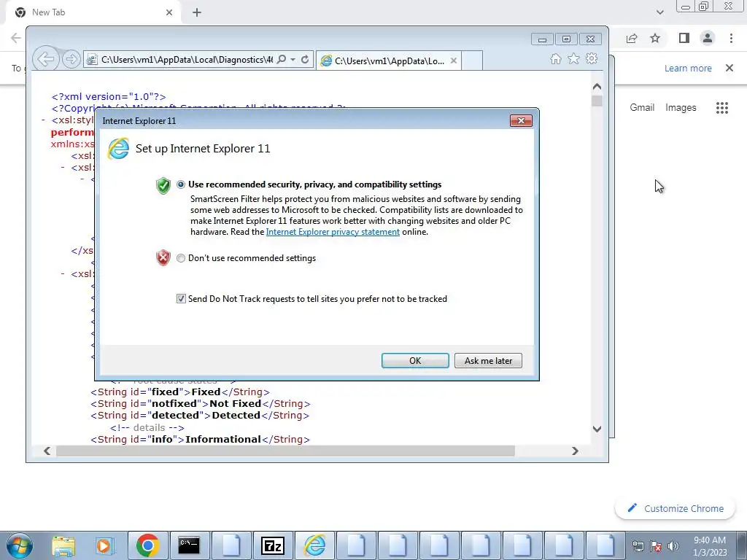Refresh the page in Internet Explorer
The height and width of the screenshot is (560, 747).
[305, 60]
